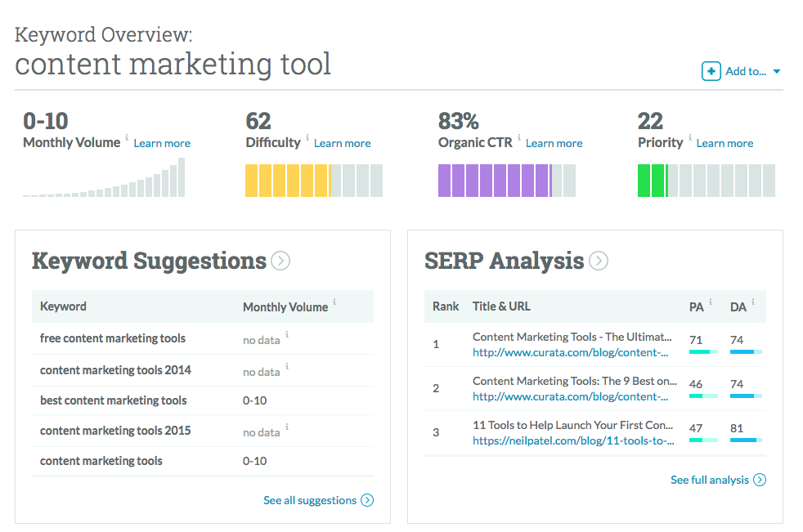Image resolution: width=803 pixels, height=532 pixels.
Task: Click arrow icon beside See all suggestions
Action: coord(367,500)
